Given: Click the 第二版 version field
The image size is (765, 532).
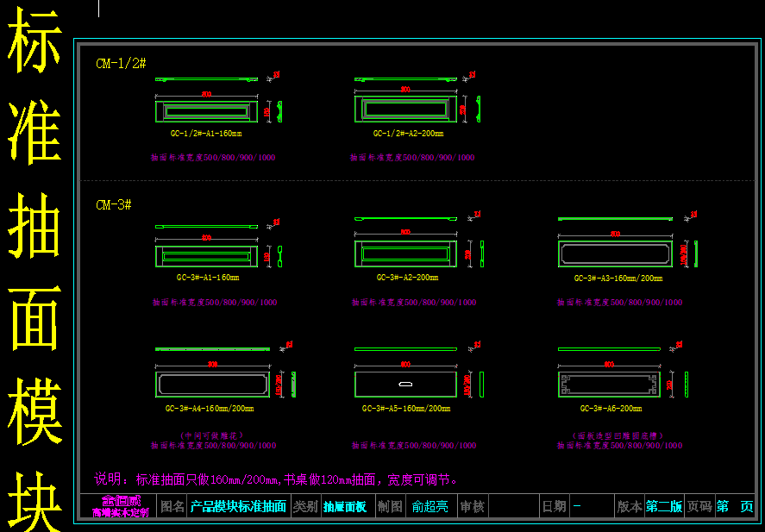Looking at the screenshot, I should (x=663, y=507).
